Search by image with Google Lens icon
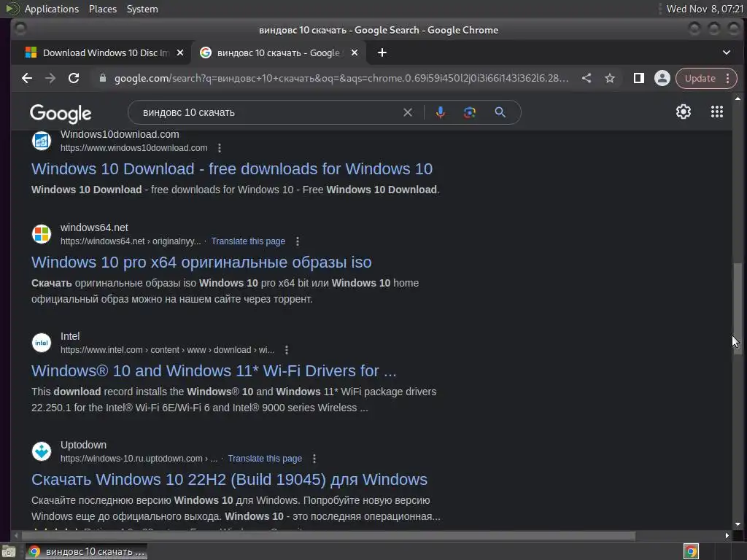 [x=470, y=112]
